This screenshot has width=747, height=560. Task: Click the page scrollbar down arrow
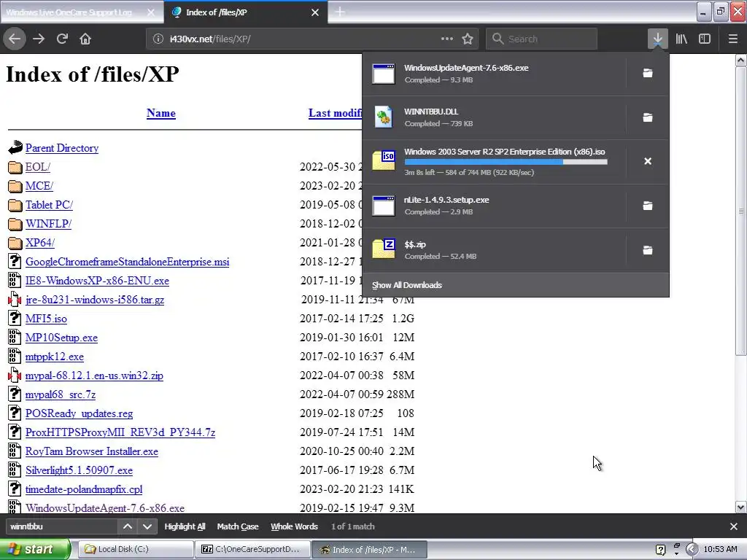point(741,507)
